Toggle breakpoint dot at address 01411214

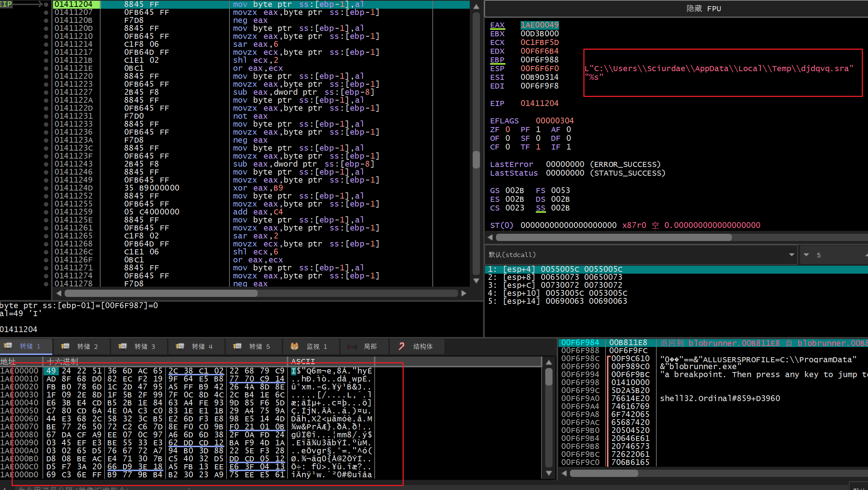[x=46, y=44]
